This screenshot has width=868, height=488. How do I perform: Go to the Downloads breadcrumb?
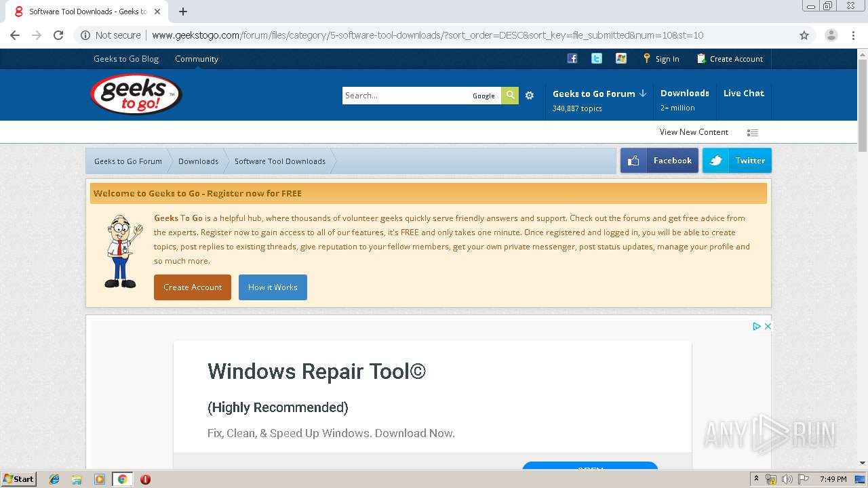pyautogui.click(x=198, y=161)
